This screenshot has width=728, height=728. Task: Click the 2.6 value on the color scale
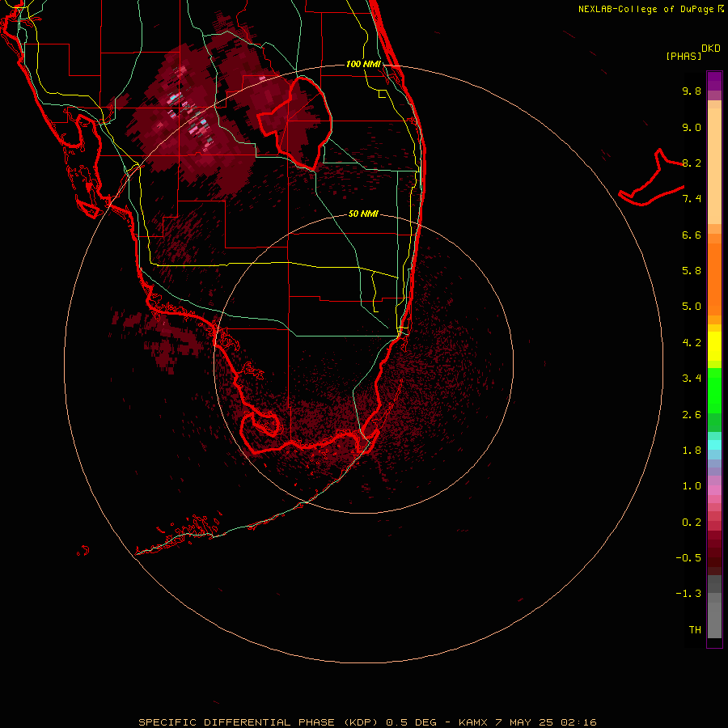(x=692, y=415)
